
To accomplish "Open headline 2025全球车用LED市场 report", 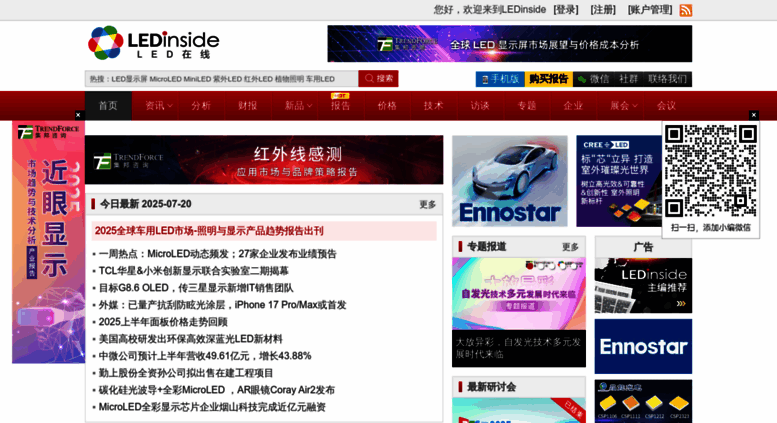I will (209, 231).
